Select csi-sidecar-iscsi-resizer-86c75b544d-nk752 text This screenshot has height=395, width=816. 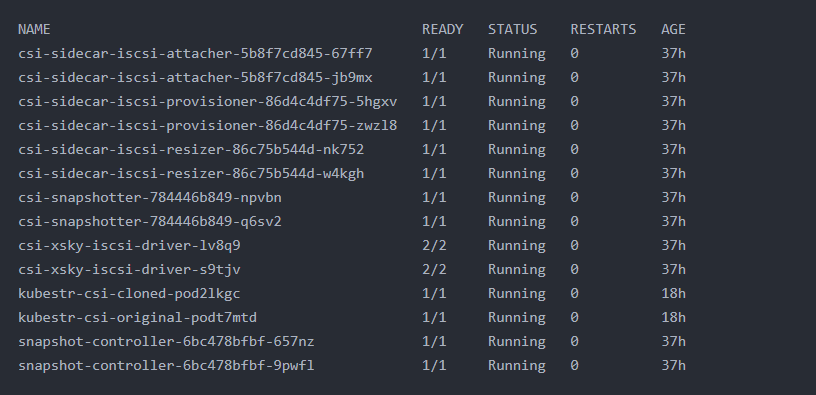point(191,149)
